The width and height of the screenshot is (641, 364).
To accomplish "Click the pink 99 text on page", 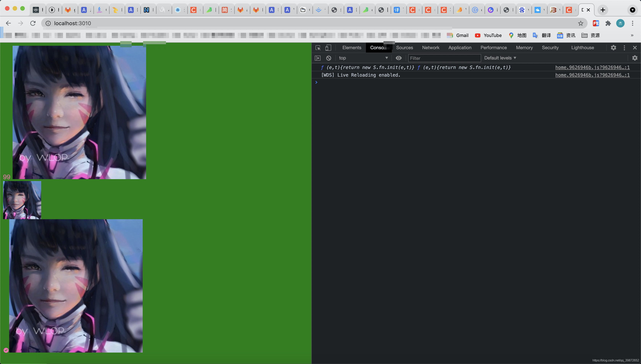I will coord(7,177).
